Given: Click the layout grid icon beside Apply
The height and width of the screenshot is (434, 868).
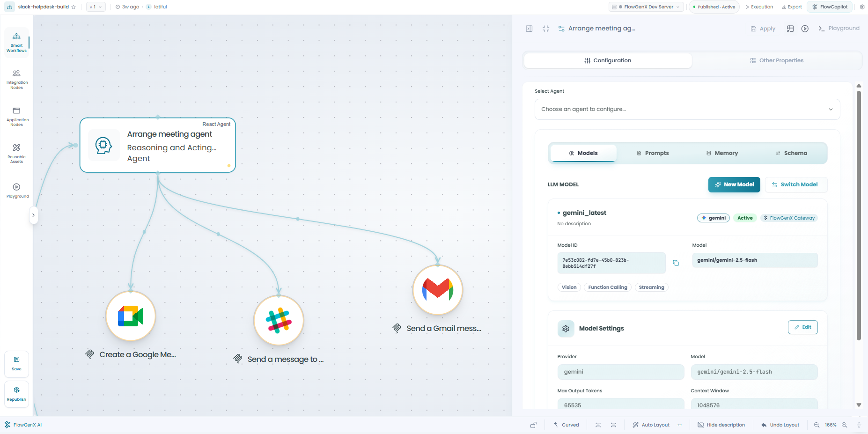Looking at the screenshot, I should point(790,29).
